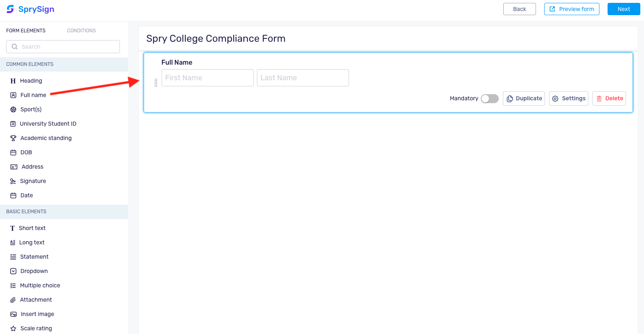Add a Scale rating element
The image size is (644, 334).
pos(36,328)
